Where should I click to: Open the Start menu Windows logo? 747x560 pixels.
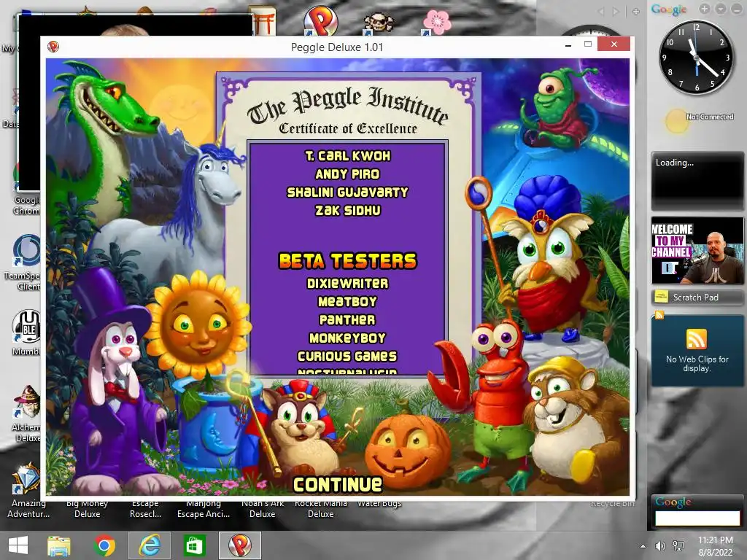click(18, 545)
